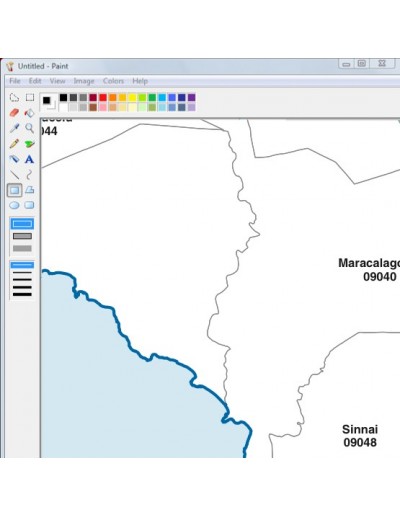The image size is (400, 517).
Task: Select the Polygon tool
Action: [x=30, y=190]
